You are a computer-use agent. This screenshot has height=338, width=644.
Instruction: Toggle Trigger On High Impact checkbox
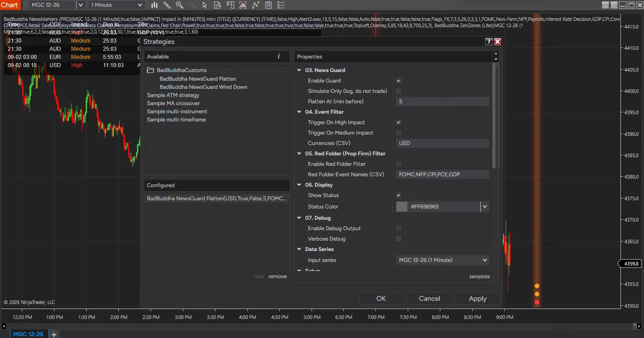(399, 122)
